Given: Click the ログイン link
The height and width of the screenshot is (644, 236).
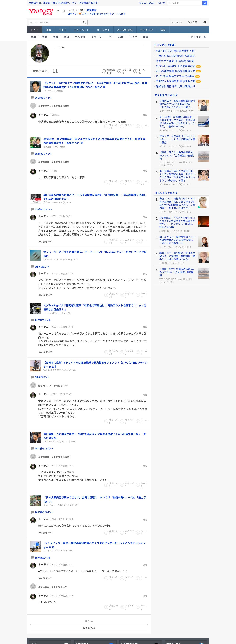Looking at the screenshot, I should click(x=72, y=14).
